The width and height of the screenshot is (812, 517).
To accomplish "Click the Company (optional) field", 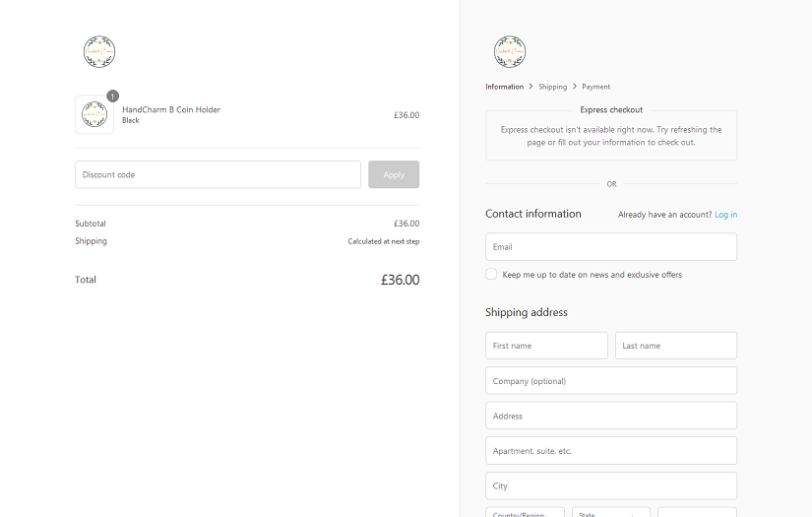I will [x=610, y=381].
